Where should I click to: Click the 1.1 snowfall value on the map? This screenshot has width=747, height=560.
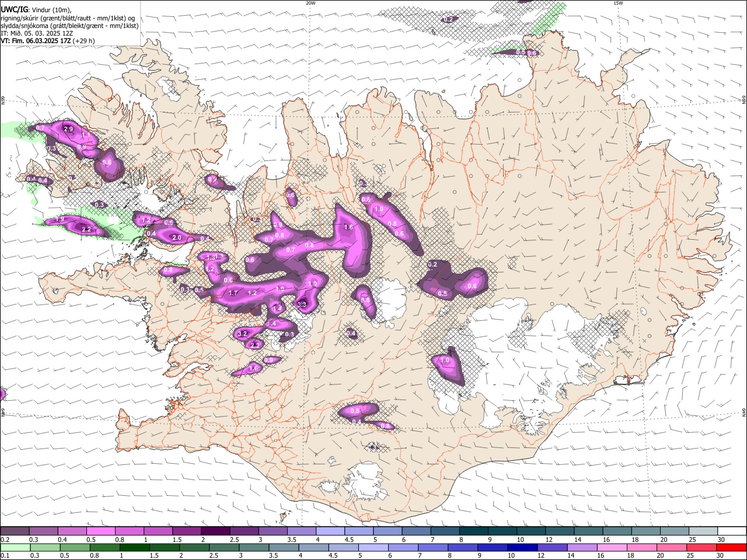point(86,135)
